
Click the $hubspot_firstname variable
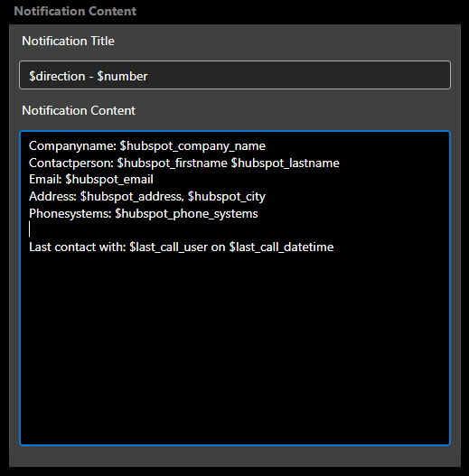coord(173,163)
